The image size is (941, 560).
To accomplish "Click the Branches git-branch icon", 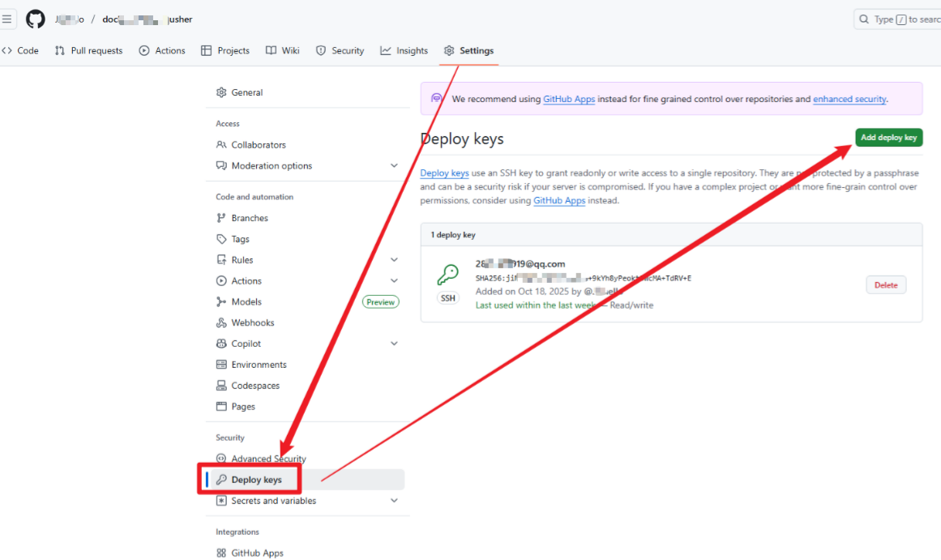I will click(221, 218).
